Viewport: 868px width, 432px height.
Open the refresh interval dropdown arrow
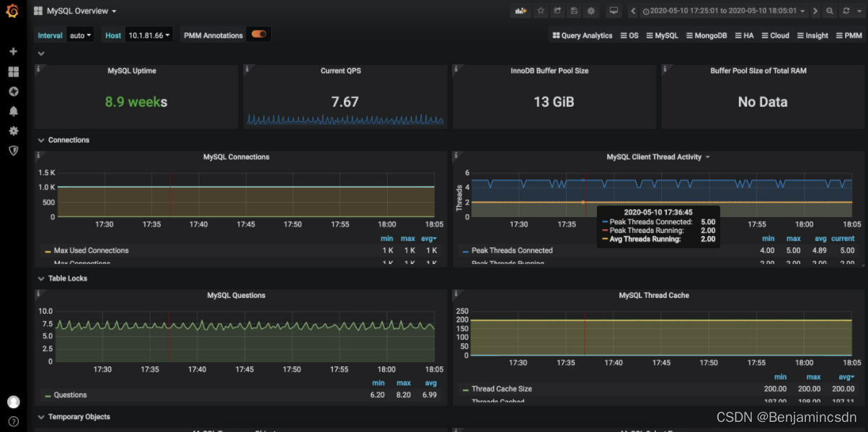tap(858, 11)
